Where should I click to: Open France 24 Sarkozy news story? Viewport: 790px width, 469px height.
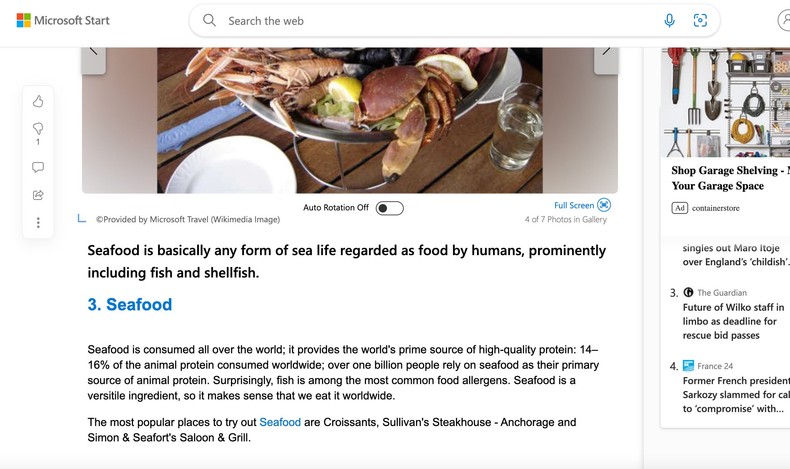[x=735, y=394]
